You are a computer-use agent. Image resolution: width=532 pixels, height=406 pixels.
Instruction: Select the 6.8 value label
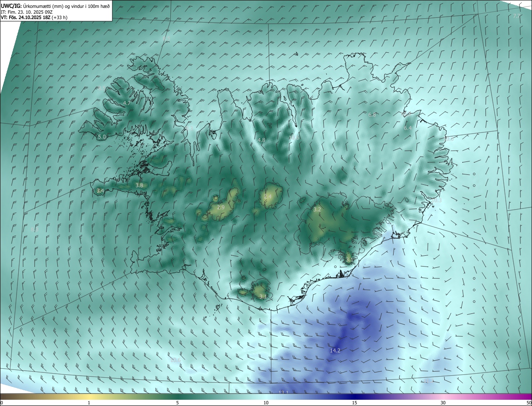[x=372, y=115]
